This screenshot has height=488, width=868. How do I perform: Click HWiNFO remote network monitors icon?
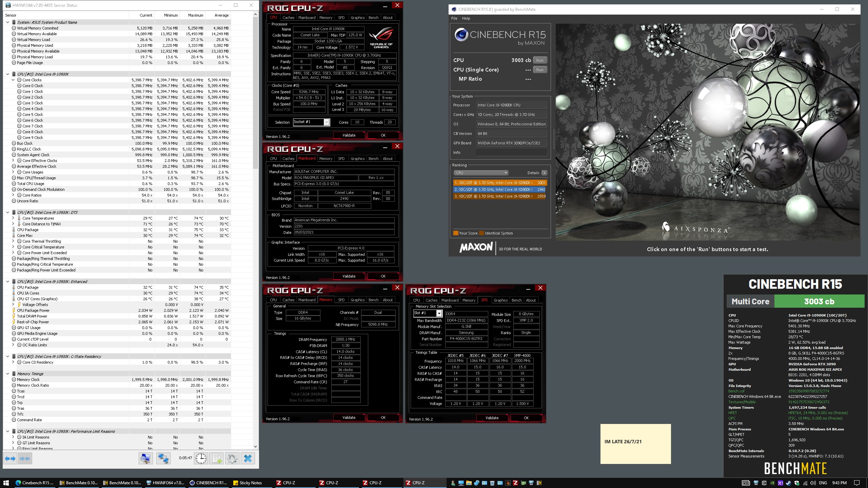click(x=163, y=459)
